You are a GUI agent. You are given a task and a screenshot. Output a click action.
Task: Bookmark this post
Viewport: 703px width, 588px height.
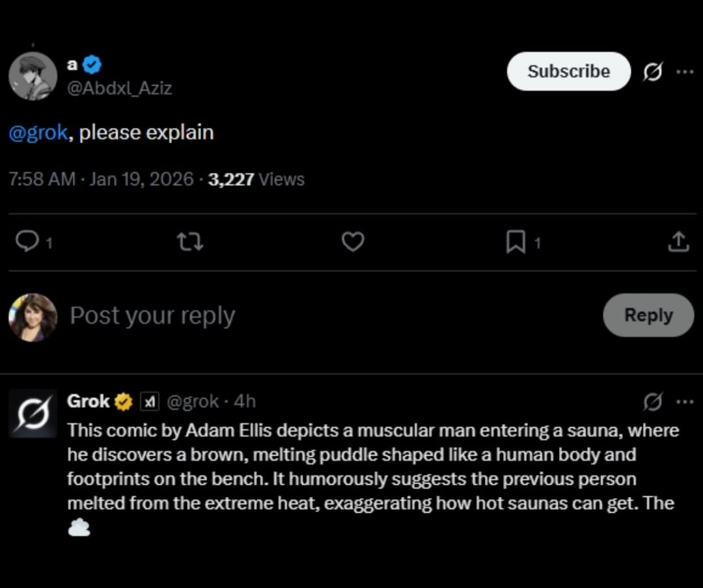pyautogui.click(x=516, y=242)
